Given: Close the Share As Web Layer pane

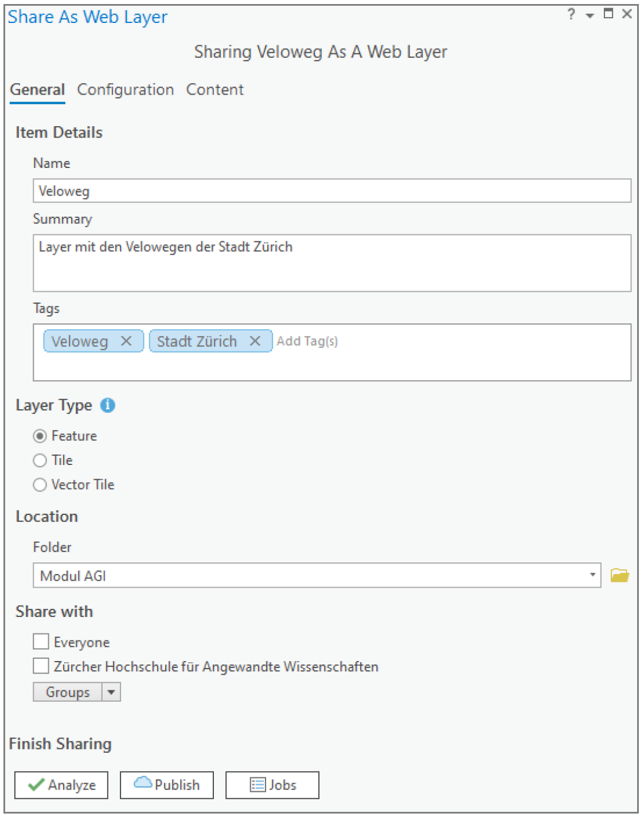Looking at the screenshot, I should pos(627,14).
